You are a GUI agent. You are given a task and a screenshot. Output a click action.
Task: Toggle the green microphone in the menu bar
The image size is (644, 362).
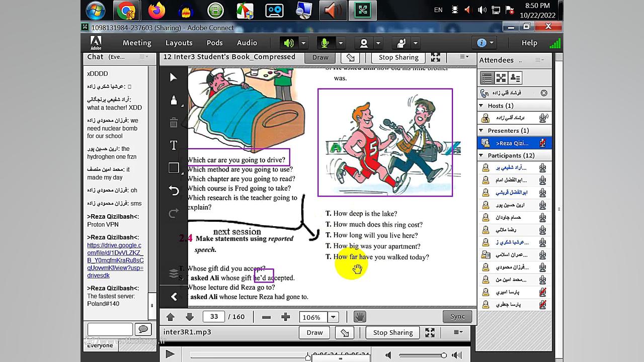tap(325, 43)
